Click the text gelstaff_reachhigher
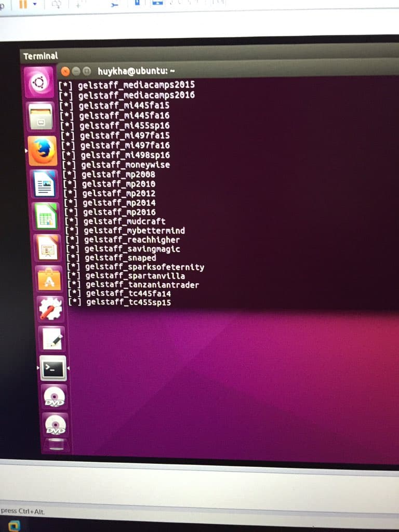Viewport: 399px width, 532px height. click(x=132, y=240)
